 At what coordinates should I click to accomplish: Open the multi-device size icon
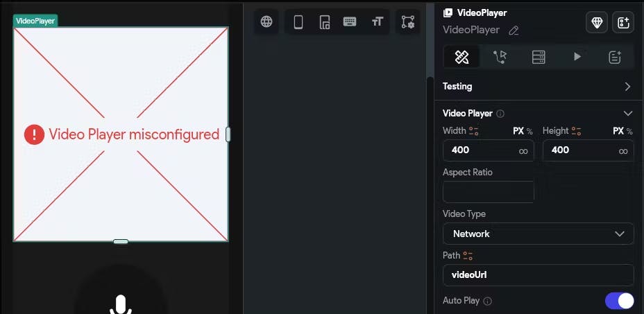[325, 21]
